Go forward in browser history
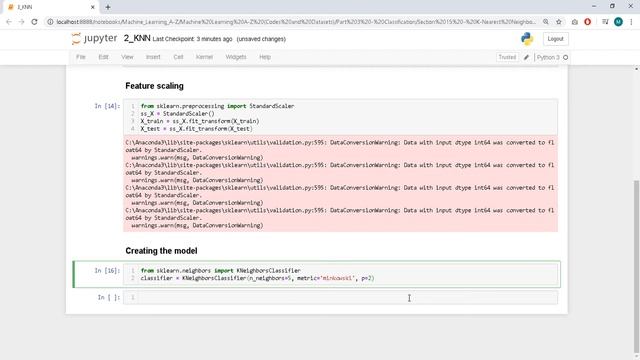This screenshot has width=640, height=360. coord(22,22)
